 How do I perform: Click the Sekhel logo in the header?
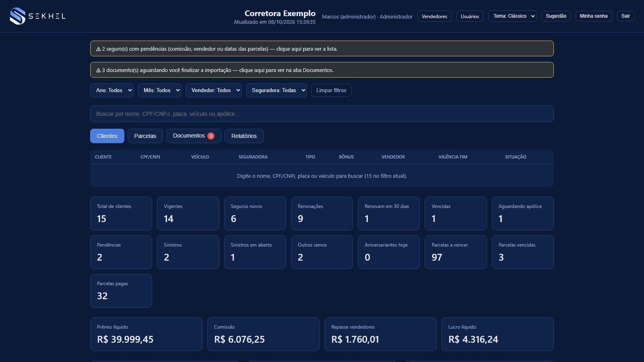pos(37,16)
